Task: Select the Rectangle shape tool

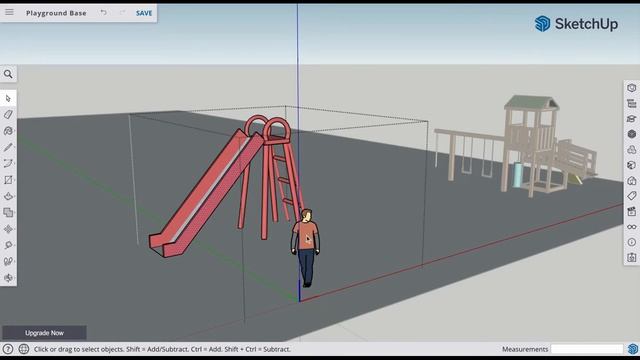Action: click(x=8, y=180)
